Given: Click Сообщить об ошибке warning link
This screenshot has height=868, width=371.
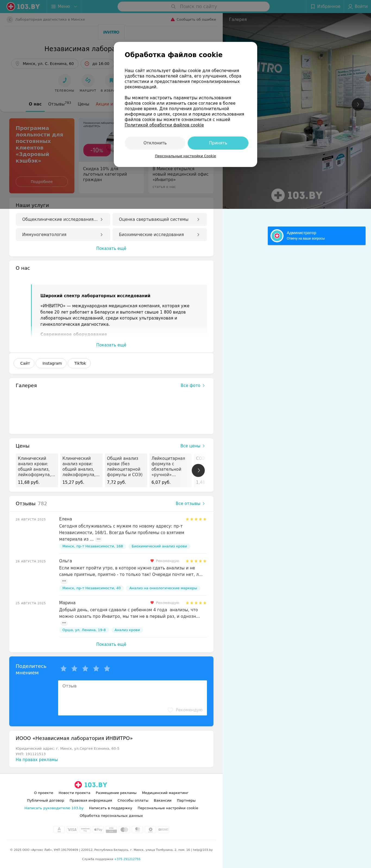Looking at the screenshot, I should pyautogui.click(x=193, y=20).
